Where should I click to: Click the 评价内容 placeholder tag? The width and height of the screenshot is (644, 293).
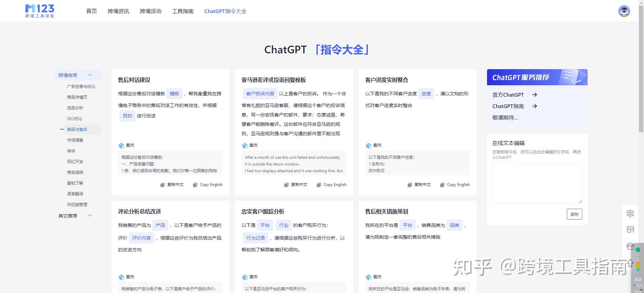tap(142, 238)
